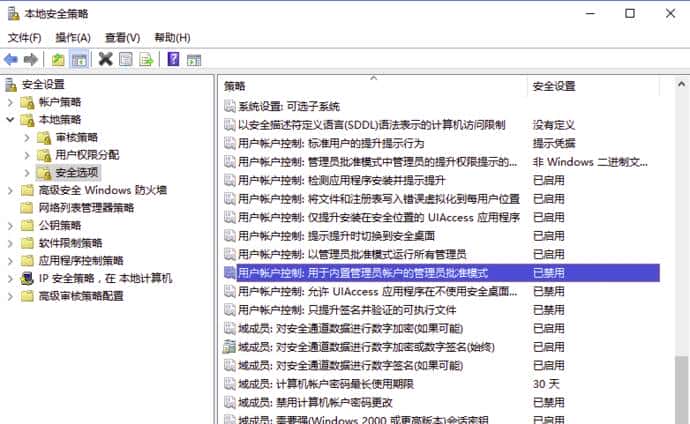Viewport: 690px width, 424px height.
Task: Click the 非 Windows 二进制文... value
Action: pos(590,162)
